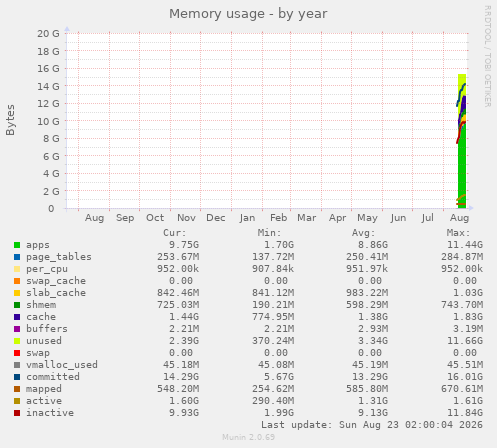Click the swap_cache orange legend swatch

point(17,281)
